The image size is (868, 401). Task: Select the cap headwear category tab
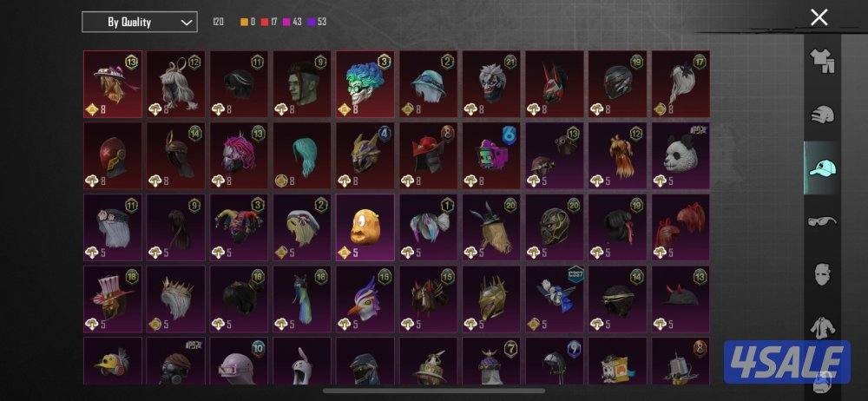point(822,168)
